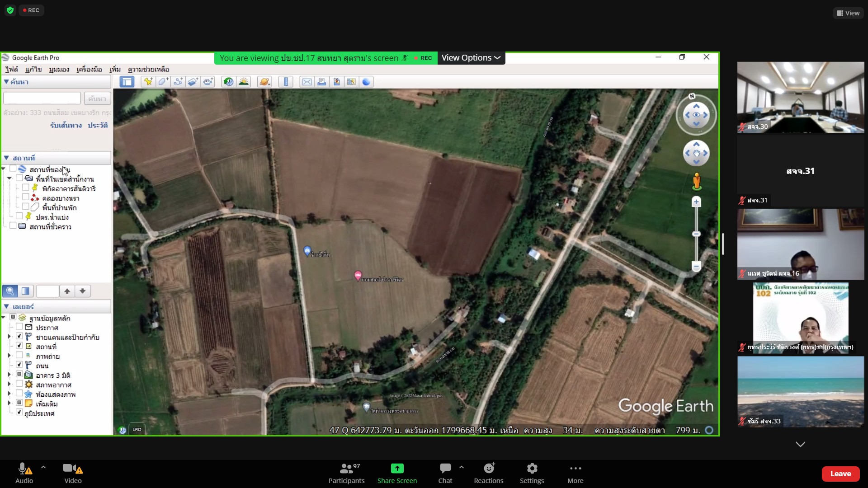The width and height of the screenshot is (868, 488).
Task: Check the สถานที่ชั่วคราว checkbox
Action: coord(13,225)
